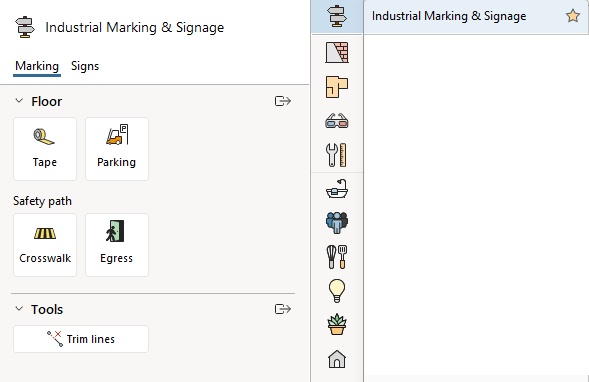Select the Parking forklift marking tool
Viewport: 589px width, 382px height.
(117, 149)
